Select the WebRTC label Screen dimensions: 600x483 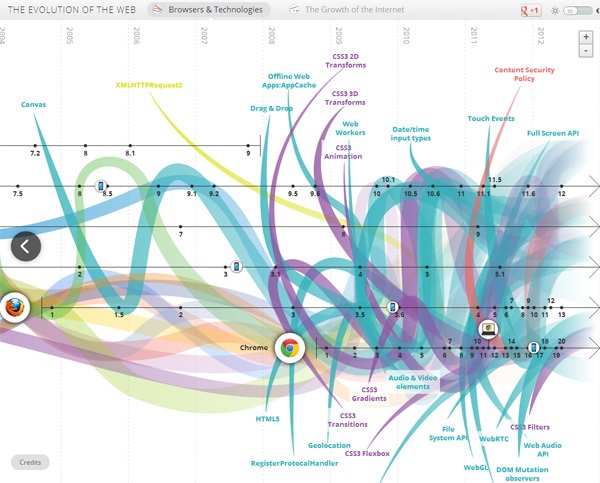(x=494, y=439)
